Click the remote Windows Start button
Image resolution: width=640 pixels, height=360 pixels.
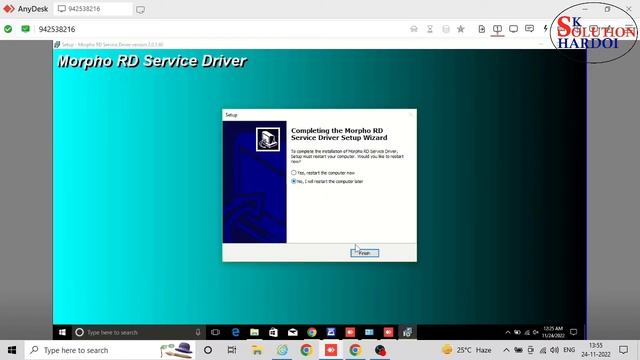[62, 332]
